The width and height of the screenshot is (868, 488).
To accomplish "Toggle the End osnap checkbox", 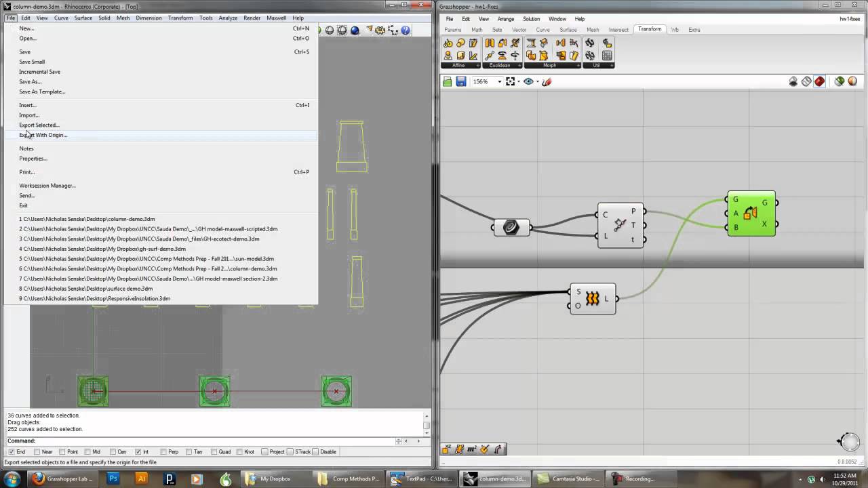I will click(11, 451).
